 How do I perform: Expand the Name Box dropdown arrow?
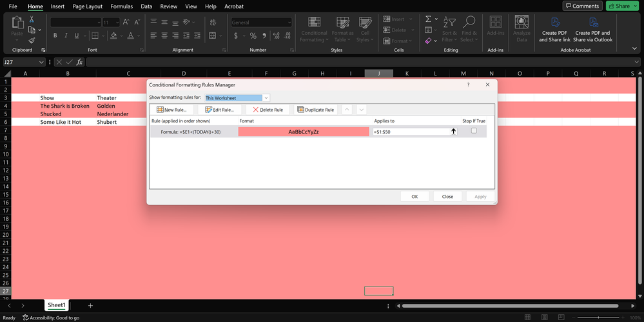[x=41, y=62]
